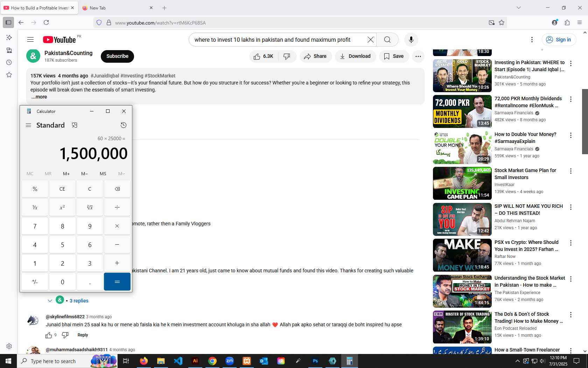Image resolution: width=588 pixels, height=368 pixels.
Task: Share the video
Action: pos(315,56)
